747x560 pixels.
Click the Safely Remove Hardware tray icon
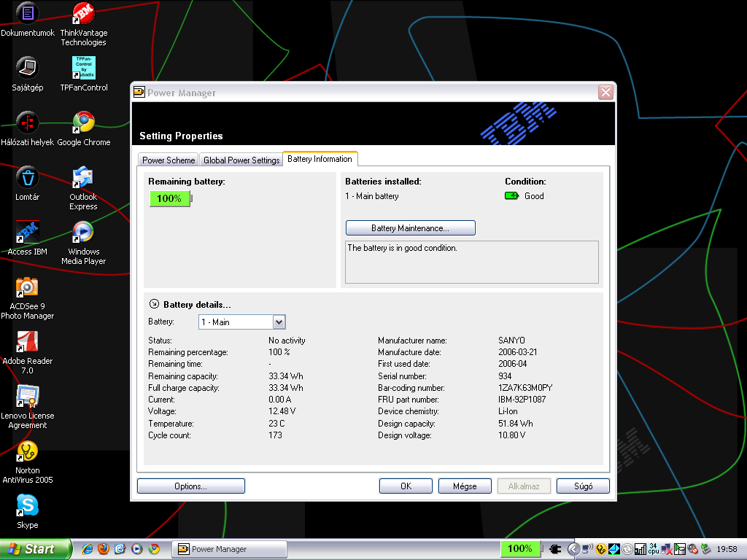point(705,549)
